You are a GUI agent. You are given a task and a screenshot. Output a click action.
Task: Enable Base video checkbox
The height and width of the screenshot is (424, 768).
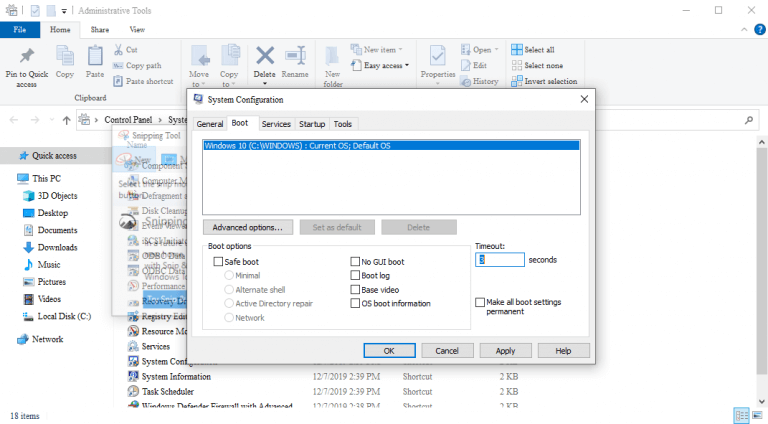355,290
